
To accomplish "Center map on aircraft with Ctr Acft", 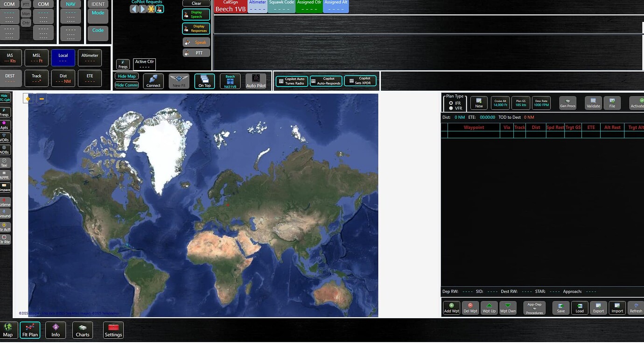I will click(5, 228).
